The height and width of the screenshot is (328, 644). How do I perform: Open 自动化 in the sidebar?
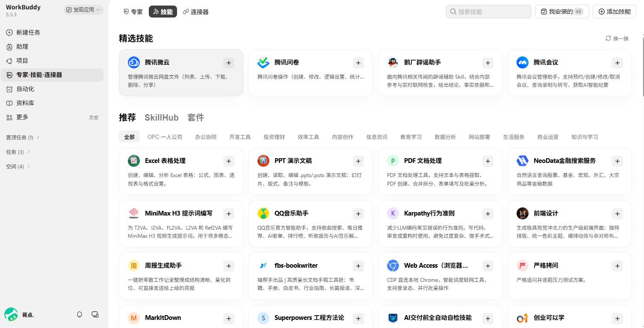coord(52,89)
